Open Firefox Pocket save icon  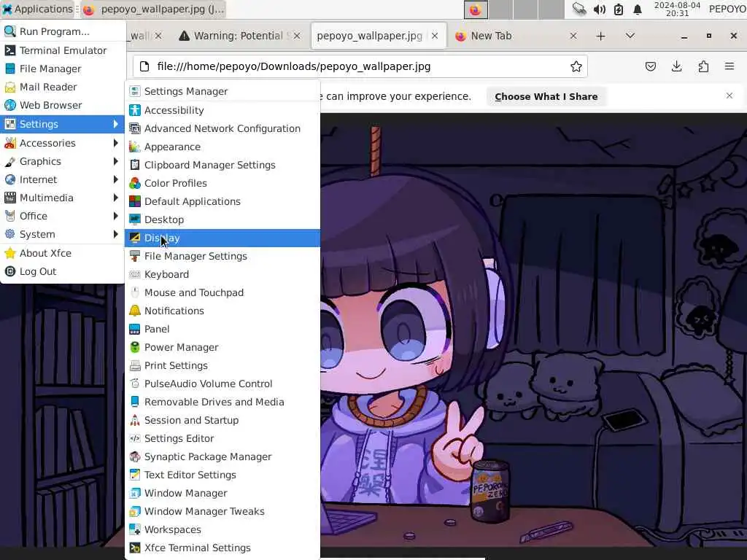tap(650, 66)
